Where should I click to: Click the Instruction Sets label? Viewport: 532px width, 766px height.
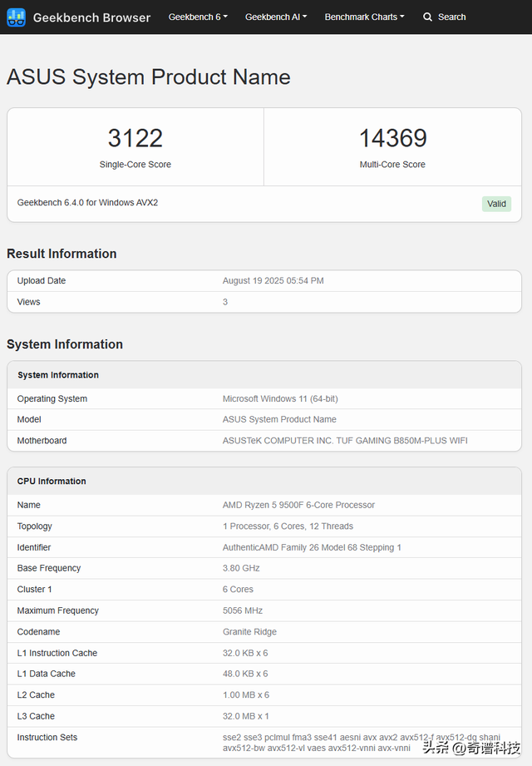pos(47,737)
